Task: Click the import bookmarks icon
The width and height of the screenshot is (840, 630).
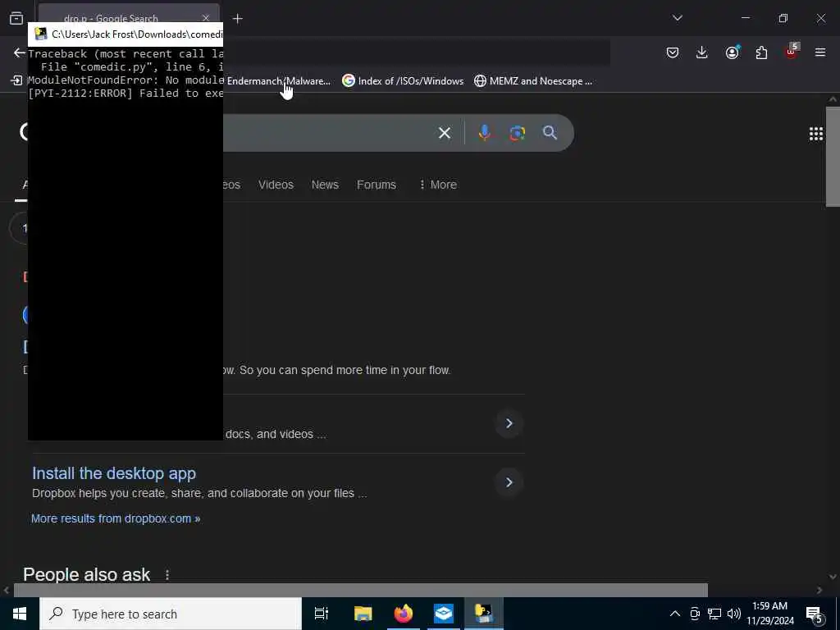Action: (x=16, y=81)
